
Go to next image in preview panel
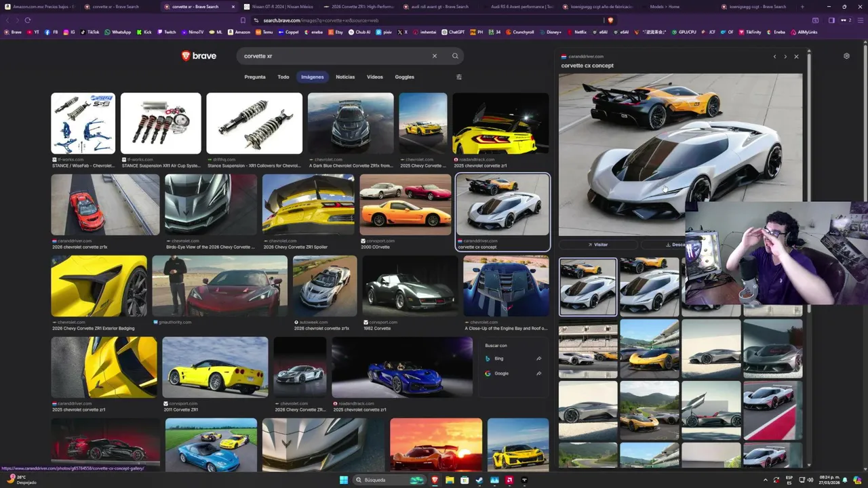(x=785, y=56)
